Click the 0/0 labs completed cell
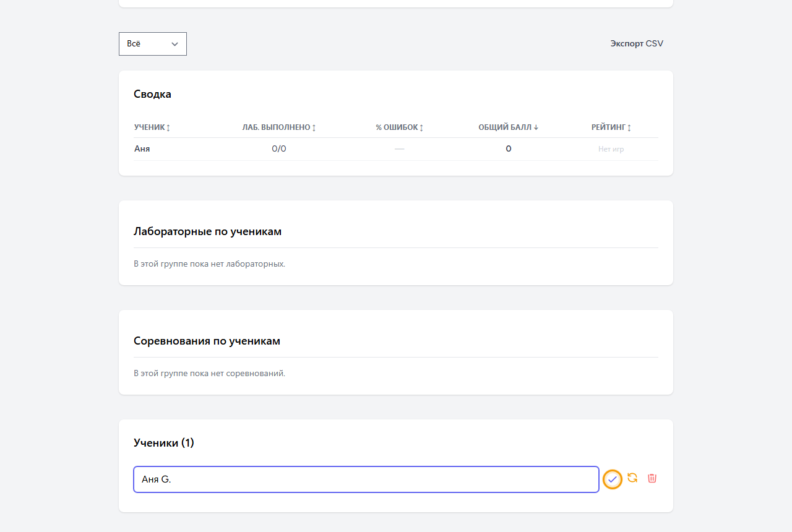This screenshot has width=792, height=532. point(279,149)
